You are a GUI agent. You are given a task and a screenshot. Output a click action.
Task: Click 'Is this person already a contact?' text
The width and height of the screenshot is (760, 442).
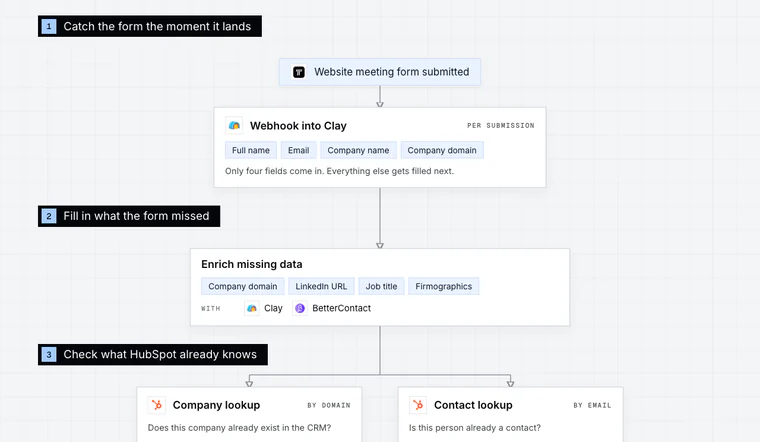(x=475, y=428)
